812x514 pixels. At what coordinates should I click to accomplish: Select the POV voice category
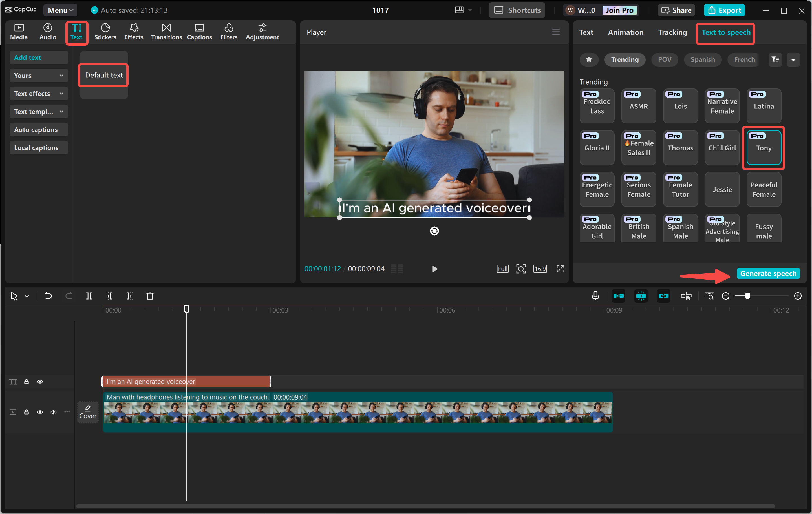(664, 60)
